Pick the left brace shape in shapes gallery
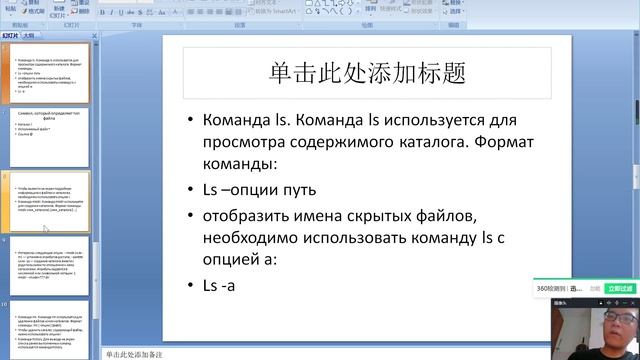 point(342,11)
